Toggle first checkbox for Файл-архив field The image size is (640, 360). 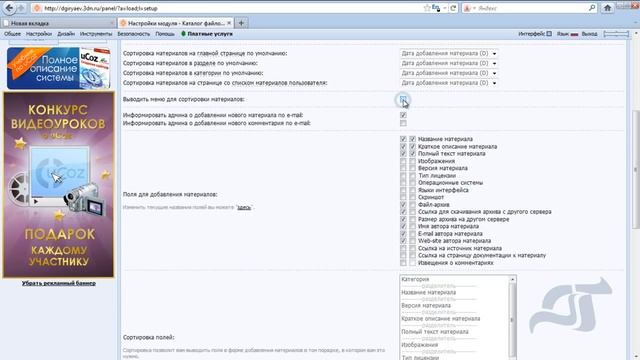403,204
